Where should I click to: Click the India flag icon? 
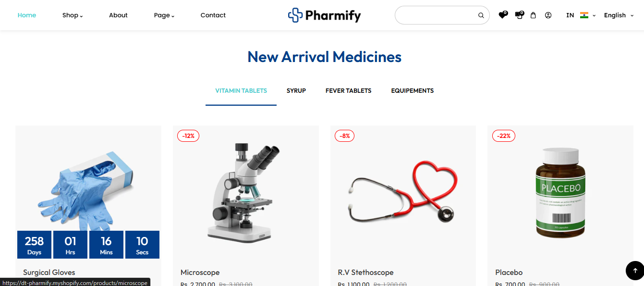tap(584, 15)
